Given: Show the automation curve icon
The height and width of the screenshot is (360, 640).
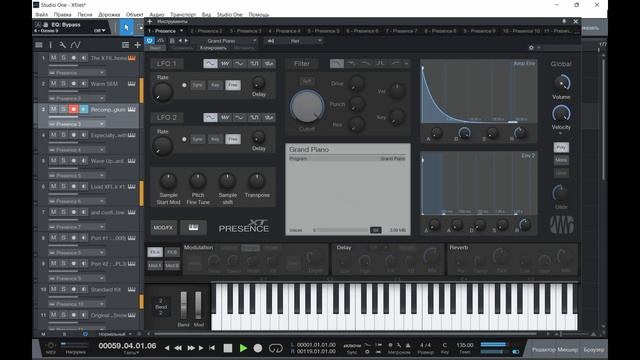Looking at the screenshot, I should [76, 45].
